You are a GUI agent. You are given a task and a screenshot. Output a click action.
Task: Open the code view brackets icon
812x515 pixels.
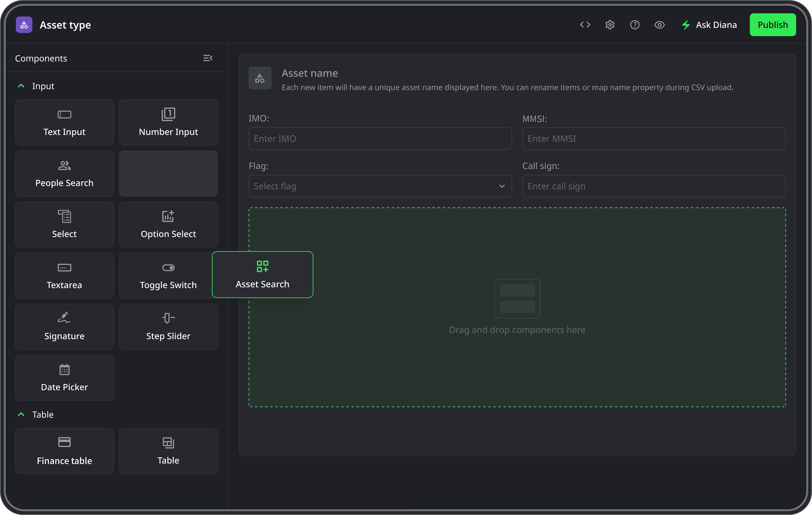click(x=585, y=25)
